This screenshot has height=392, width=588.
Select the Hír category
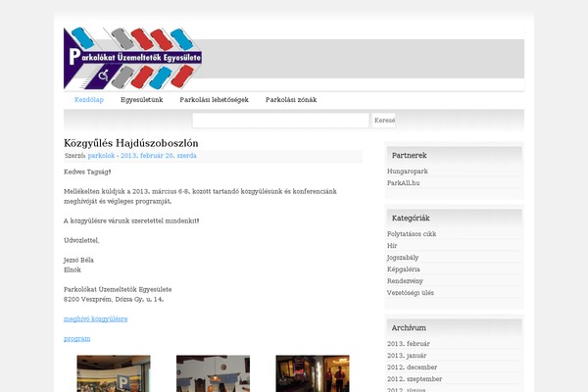point(392,246)
